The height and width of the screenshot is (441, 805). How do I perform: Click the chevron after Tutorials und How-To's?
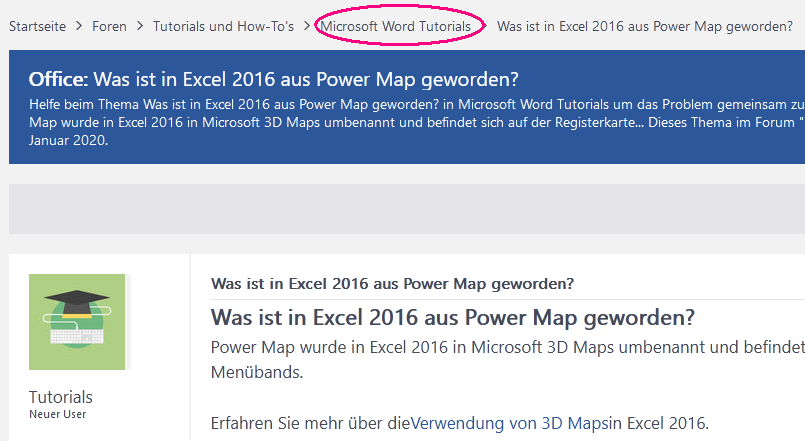307,26
